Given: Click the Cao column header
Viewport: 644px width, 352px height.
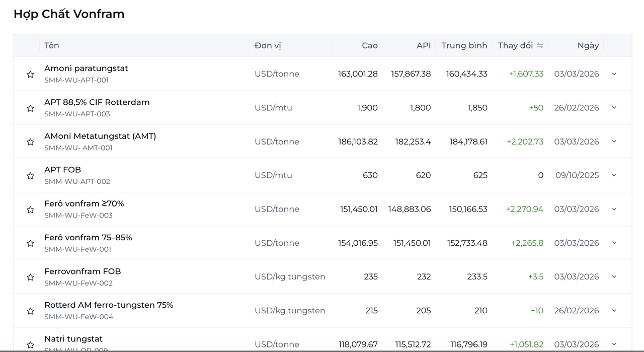Looking at the screenshot, I should point(370,45).
